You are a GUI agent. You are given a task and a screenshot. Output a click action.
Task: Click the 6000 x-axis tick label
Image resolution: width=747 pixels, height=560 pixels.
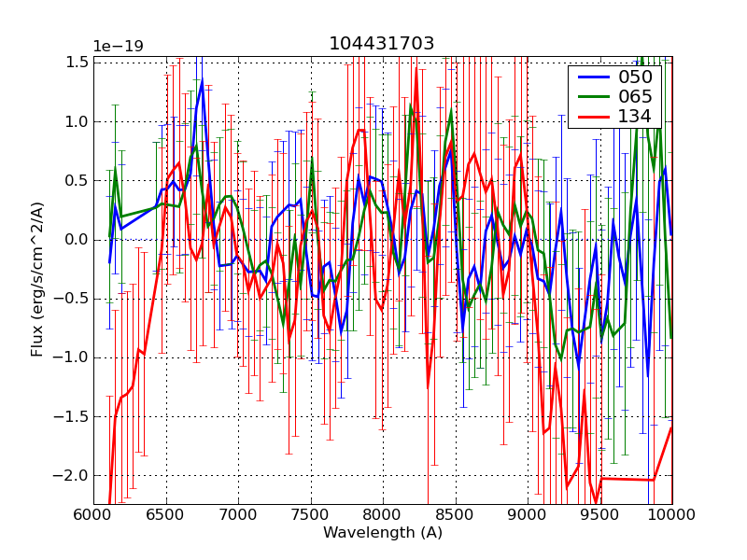[x=93, y=514]
